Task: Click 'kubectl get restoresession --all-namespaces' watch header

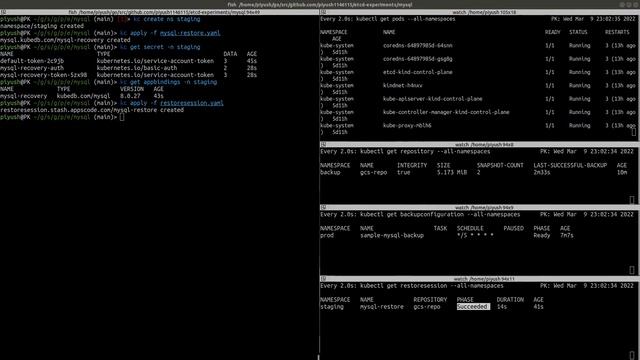Action: point(432,286)
